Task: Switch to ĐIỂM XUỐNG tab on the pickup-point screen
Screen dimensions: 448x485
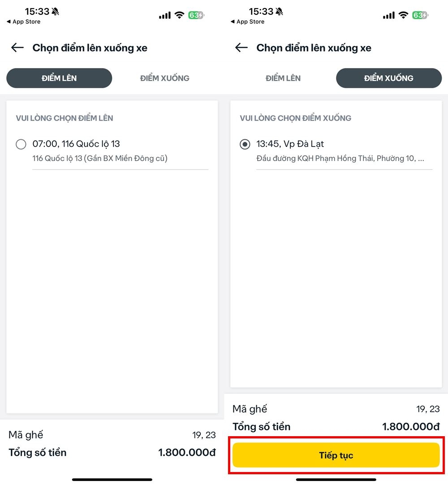Action: 164,78
